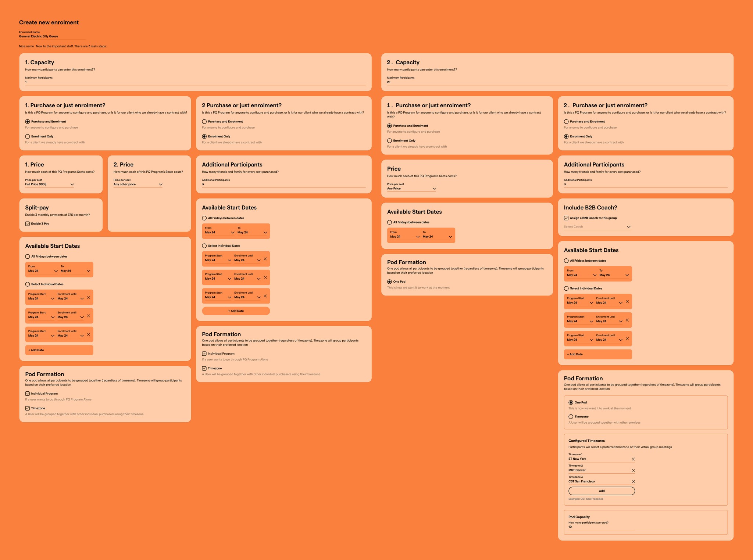Edit the Pod Capacity participants field
753x560 pixels.
coord(602,527)
